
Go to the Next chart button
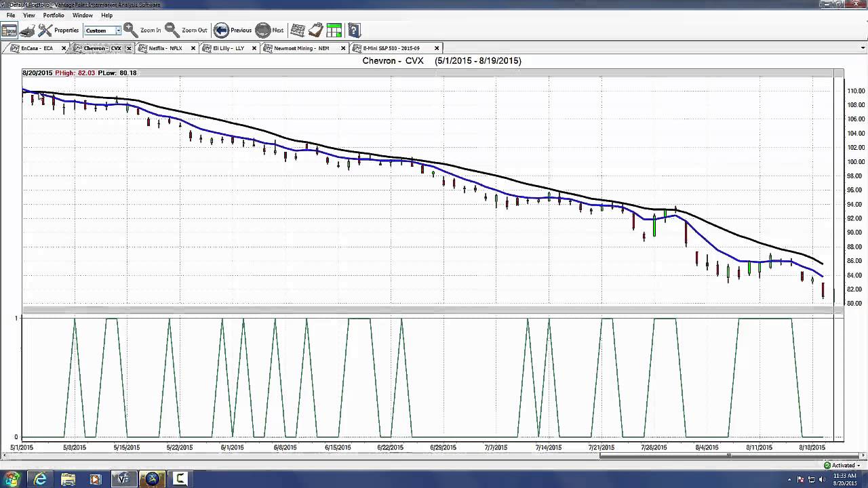point(263,30)
